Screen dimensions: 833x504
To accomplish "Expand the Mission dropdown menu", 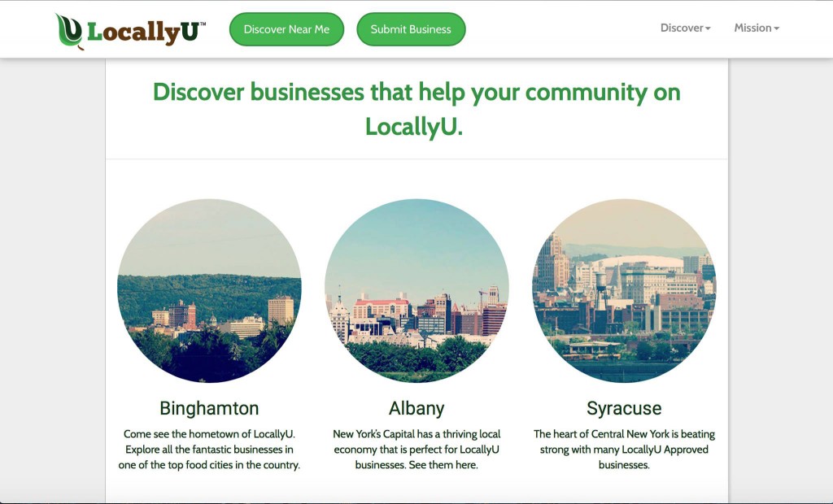I will click(757, 28).
